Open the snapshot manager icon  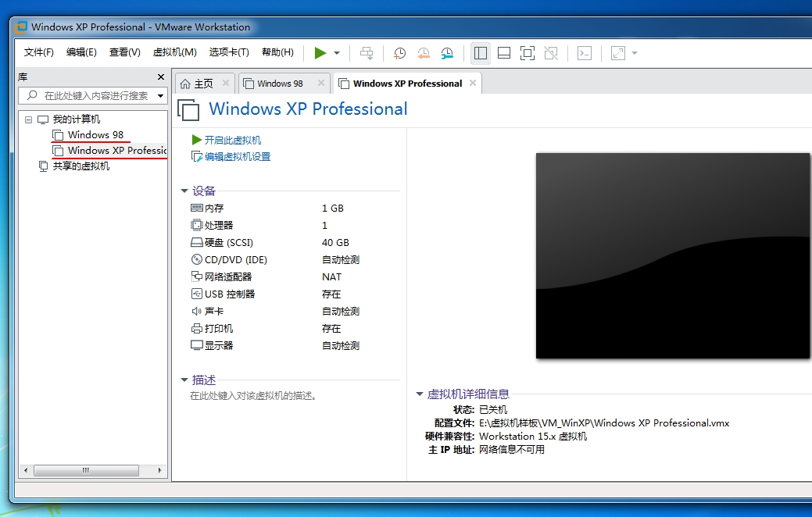[x=446, y=53]
